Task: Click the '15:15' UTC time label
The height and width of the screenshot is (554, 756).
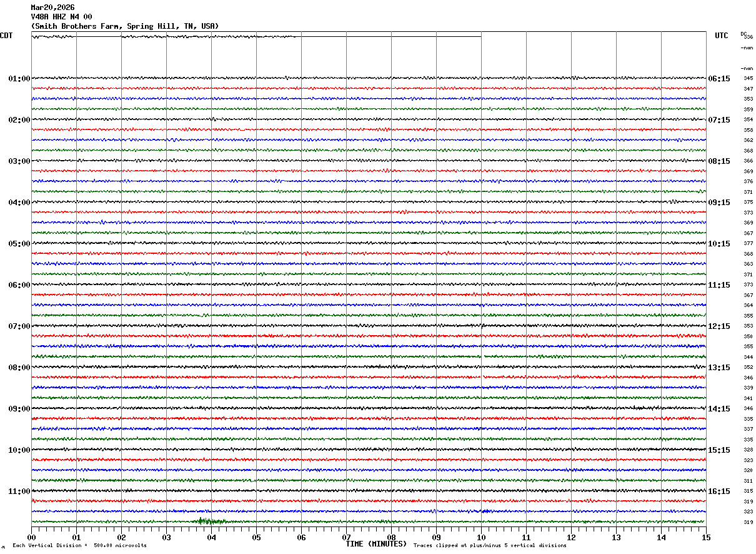Action: (719, 450)
